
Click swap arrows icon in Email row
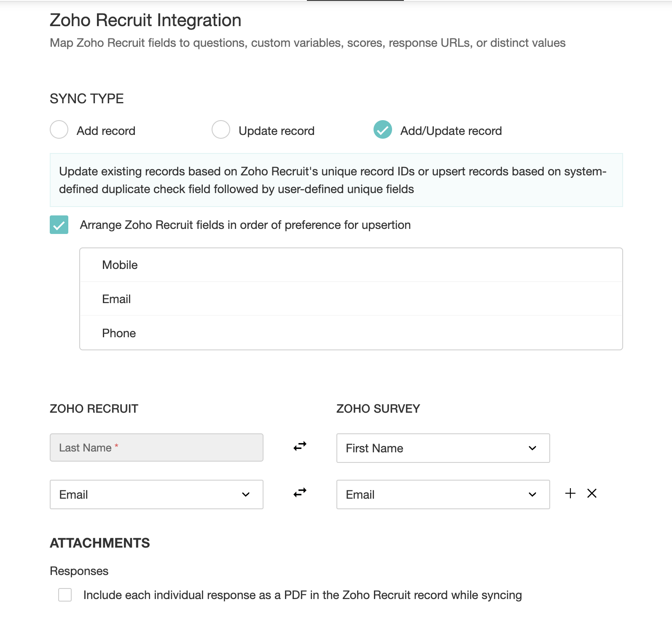(x=300, y=492)
